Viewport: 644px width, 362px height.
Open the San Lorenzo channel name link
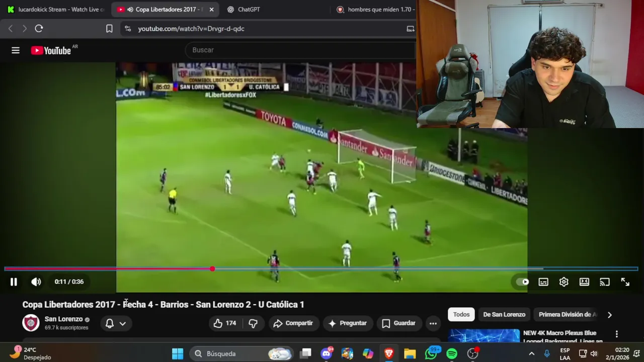63,319
